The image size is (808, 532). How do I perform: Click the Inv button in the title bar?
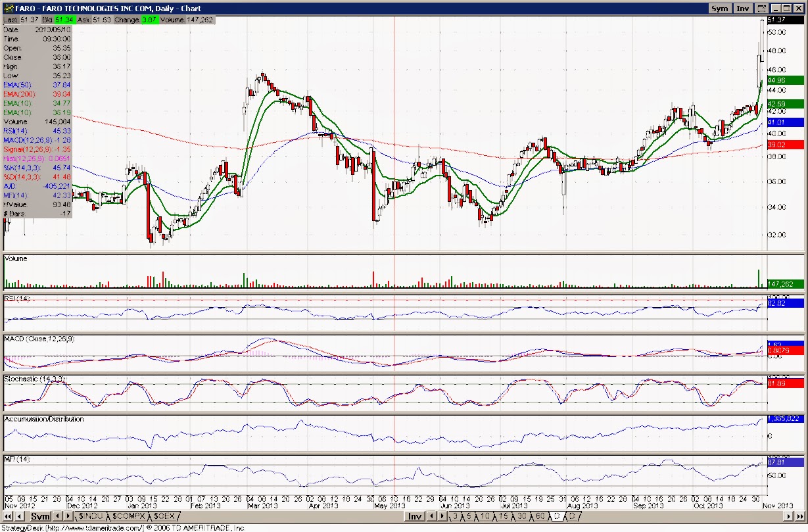[743, 9]
